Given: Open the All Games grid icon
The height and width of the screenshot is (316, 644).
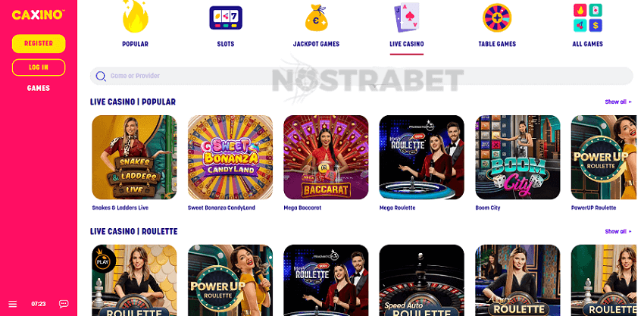Looking at the screenshot, I should click(x=588, y=17).
